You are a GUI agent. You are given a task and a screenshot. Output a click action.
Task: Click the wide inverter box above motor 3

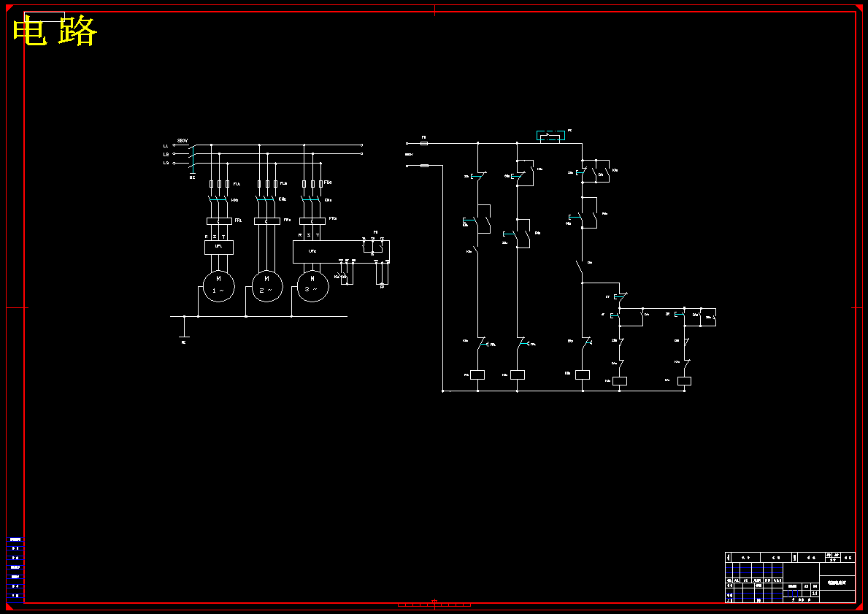point(341,251)
